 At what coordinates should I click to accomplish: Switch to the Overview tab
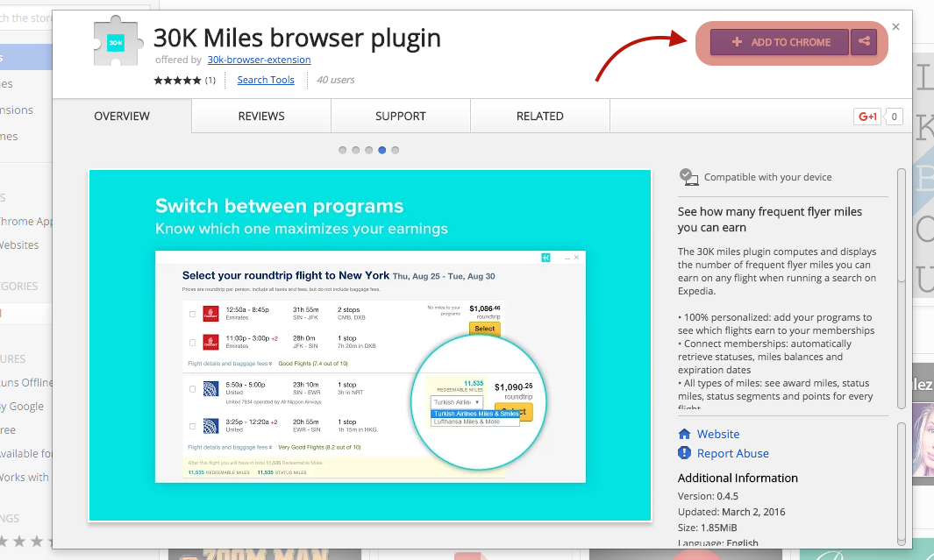tap(122, 116)
